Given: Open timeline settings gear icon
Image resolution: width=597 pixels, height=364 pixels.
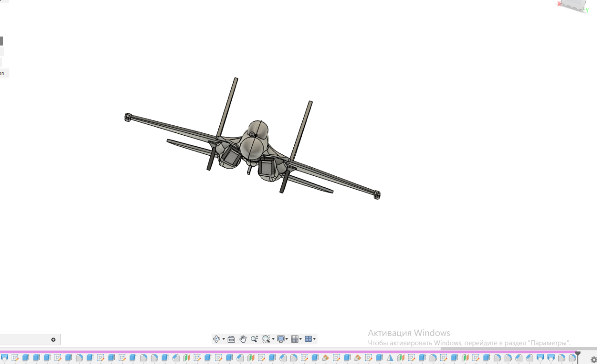Looking at the screenshot, I should pos(593,359).
